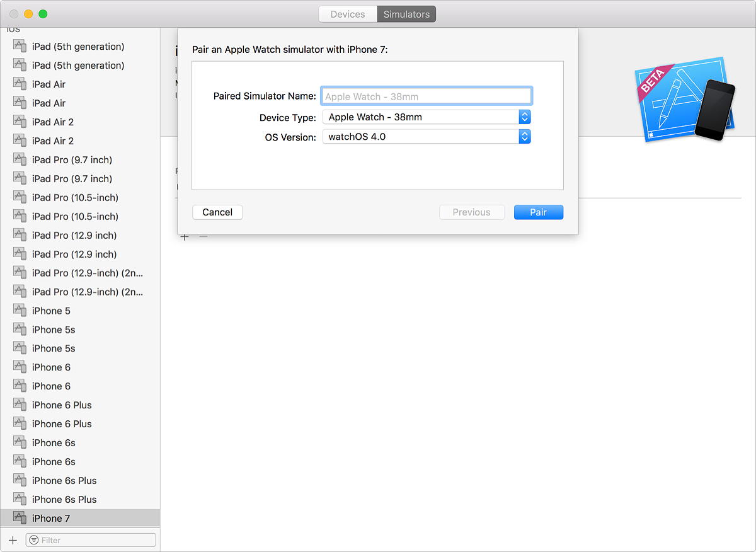Screen dimensions: 756x552
Task: Focus the Paired Simulator Name field
Action: [x=427, y=96]
